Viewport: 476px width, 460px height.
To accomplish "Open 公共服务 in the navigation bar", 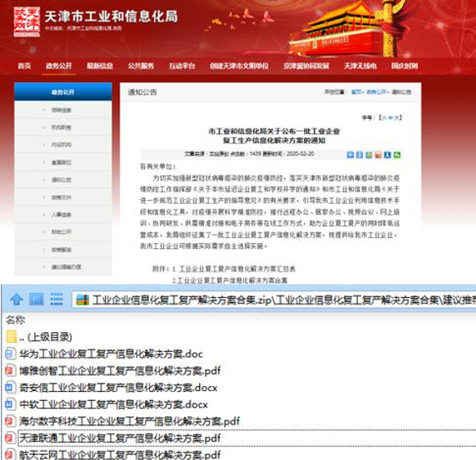I will point(141,65).
